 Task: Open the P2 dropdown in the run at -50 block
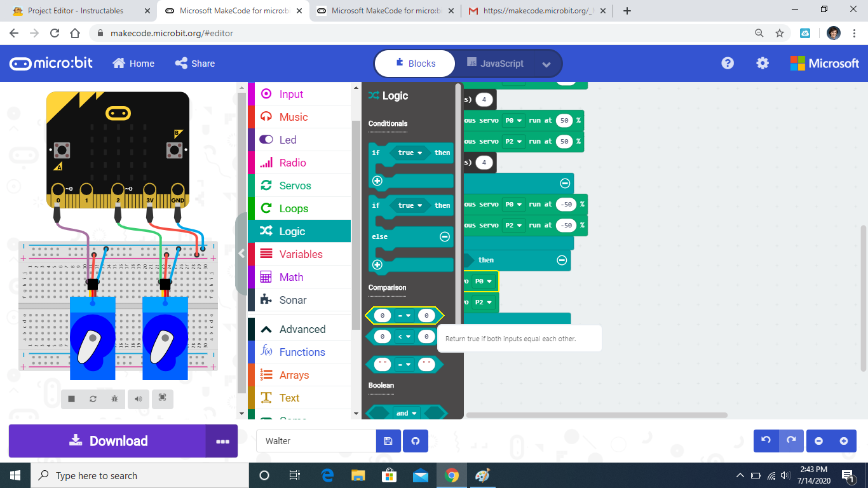click(513, 225)
